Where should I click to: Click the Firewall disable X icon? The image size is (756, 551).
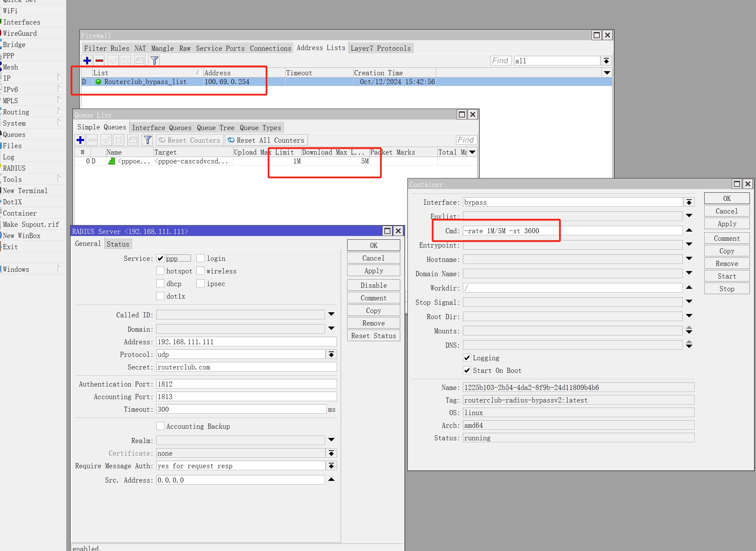(x=126, y=61)
